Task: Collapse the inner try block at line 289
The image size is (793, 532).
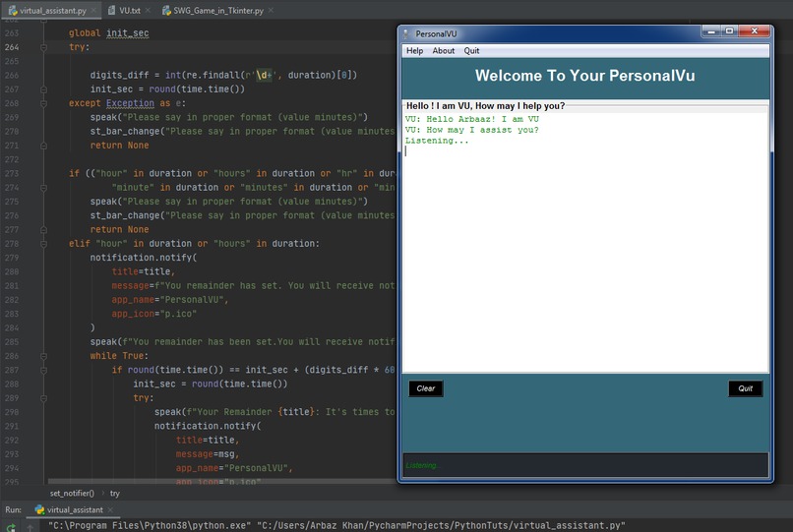Action: click(x=43, y=398)
